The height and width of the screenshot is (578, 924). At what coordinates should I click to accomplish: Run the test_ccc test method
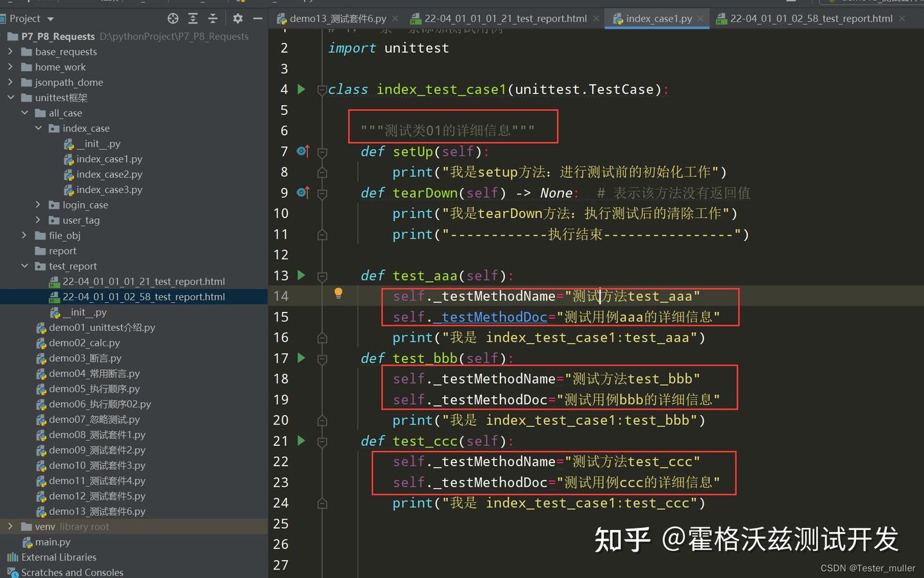point(301,441)
